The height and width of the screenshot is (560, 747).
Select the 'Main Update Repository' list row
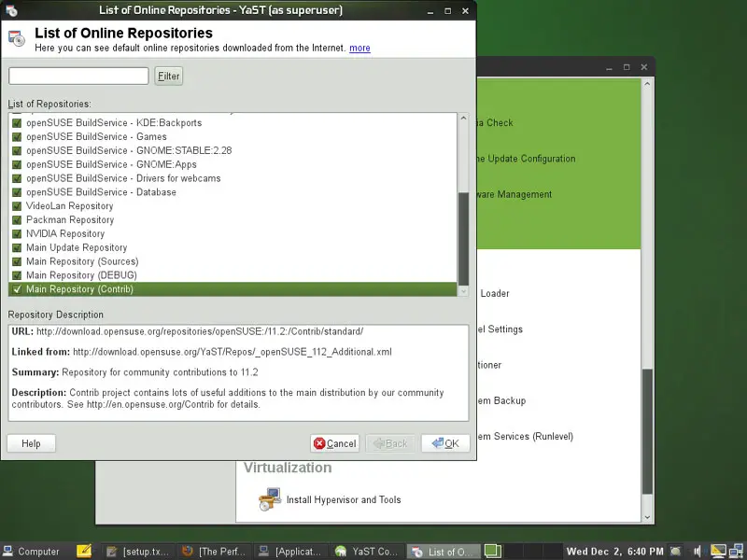pyautogui.click(x=233, y=247)
